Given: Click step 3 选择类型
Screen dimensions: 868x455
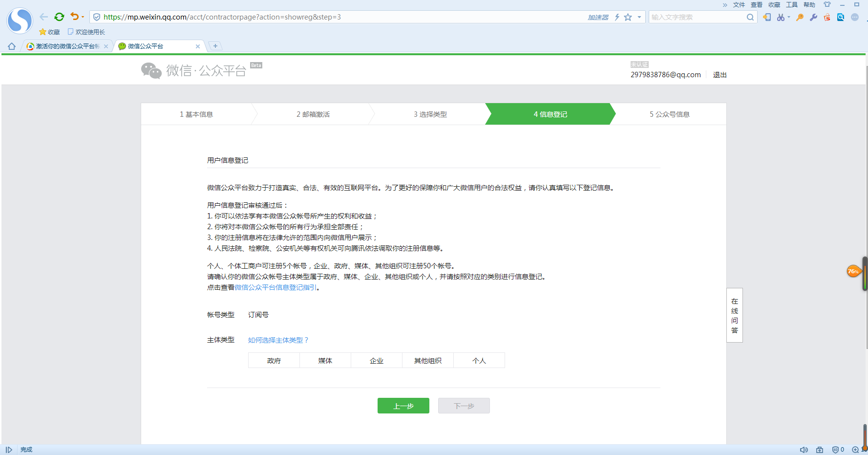Looking at the screenshot, I should (x=430, y=114).
